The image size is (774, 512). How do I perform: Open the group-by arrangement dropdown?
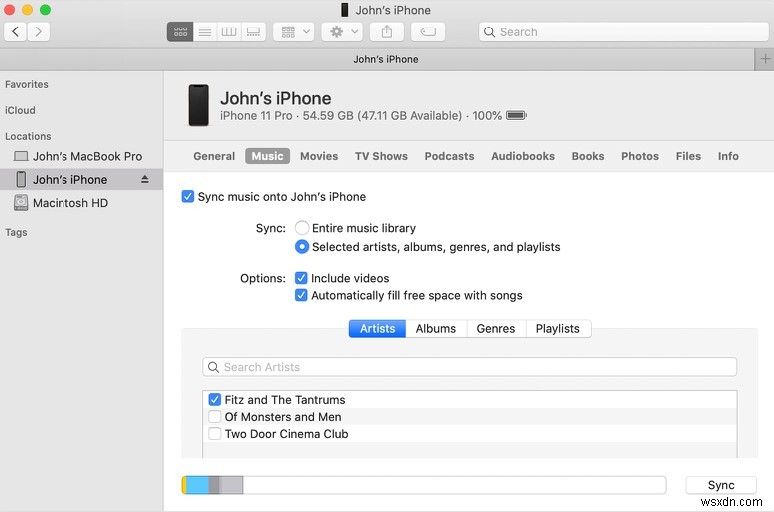click(x=294, y=32)
